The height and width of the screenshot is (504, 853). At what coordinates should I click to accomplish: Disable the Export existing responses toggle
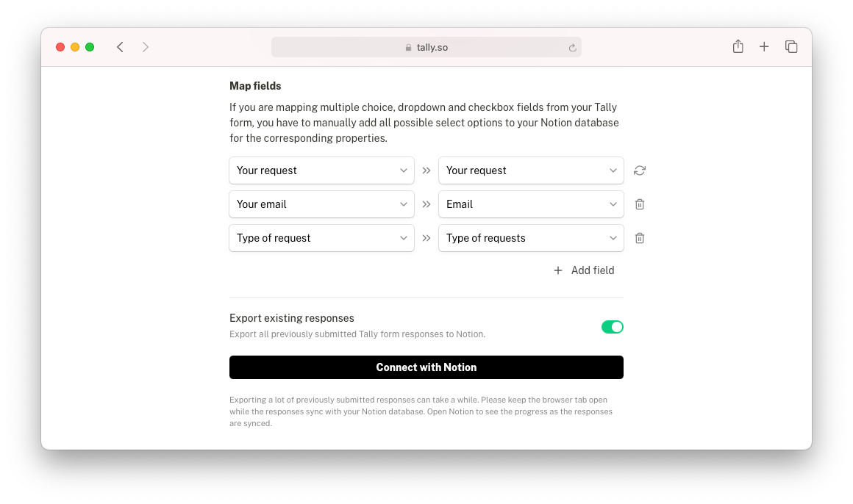[x=612, y=327]
